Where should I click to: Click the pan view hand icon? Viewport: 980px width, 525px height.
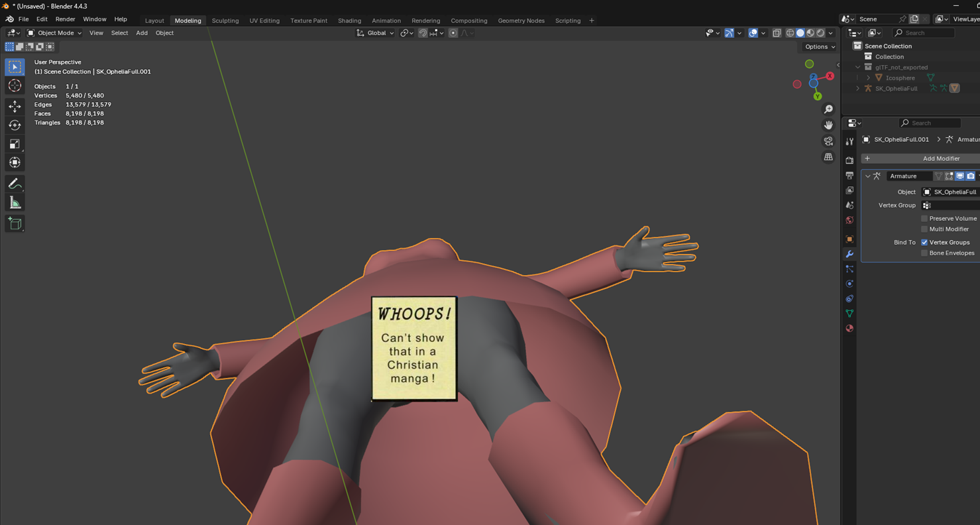coord(828,125)
